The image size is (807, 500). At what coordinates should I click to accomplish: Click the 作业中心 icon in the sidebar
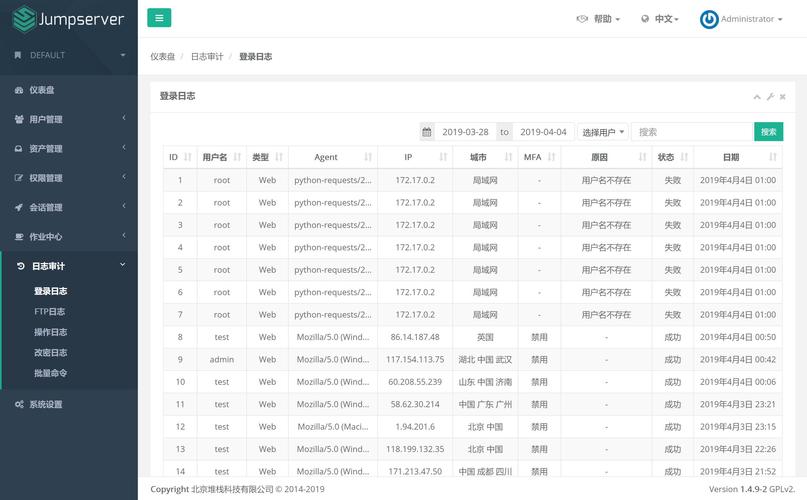(x=19, y=237)
